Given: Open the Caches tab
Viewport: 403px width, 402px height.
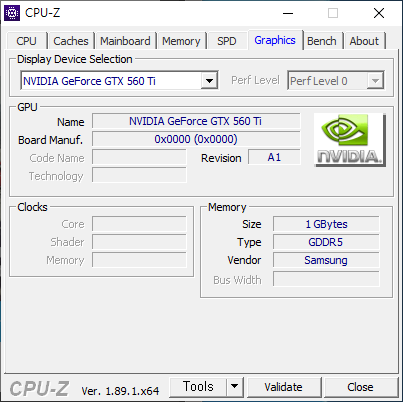Looking at the screenshot, I should [x=71, y=41].
